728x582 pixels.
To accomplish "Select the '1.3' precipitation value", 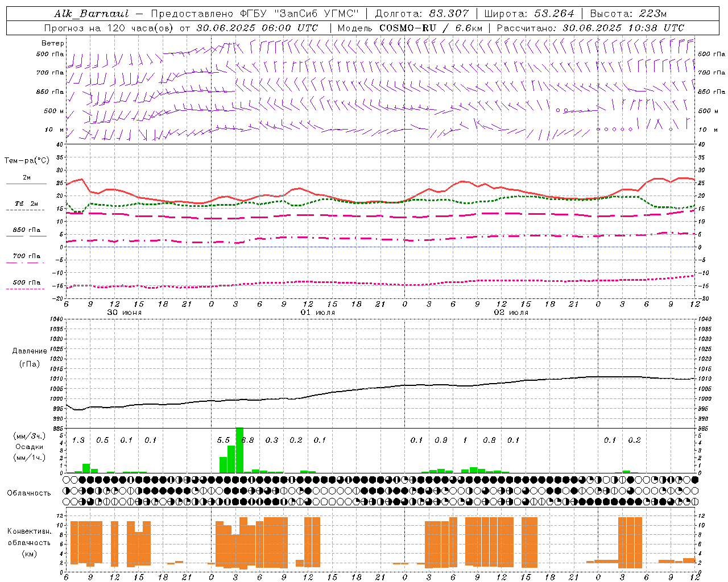I will click(x=78, y=440).
